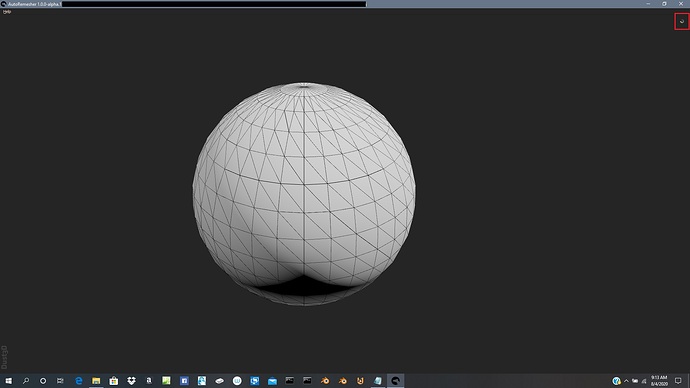Open Task View on the taskbar
Image resolution: width=690 pixels, height=388 pixels.
coord(60,381)
